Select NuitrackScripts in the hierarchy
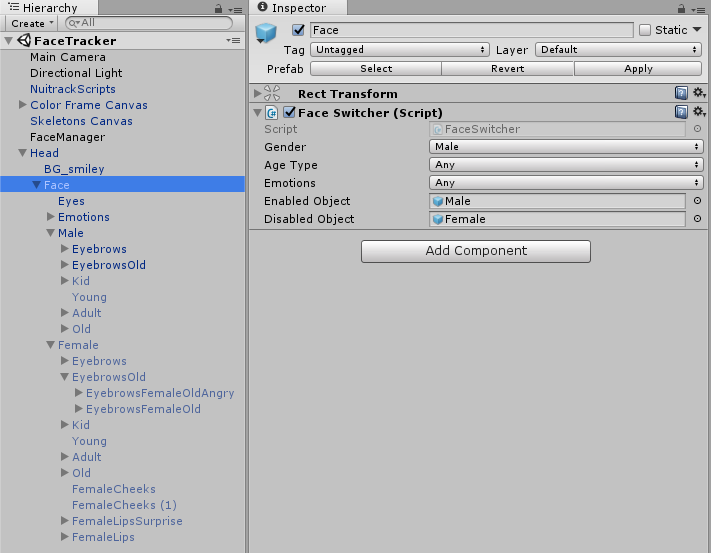The height and width of the screenshot is (553, 711). pyautogui.click(x=73, y=89)
